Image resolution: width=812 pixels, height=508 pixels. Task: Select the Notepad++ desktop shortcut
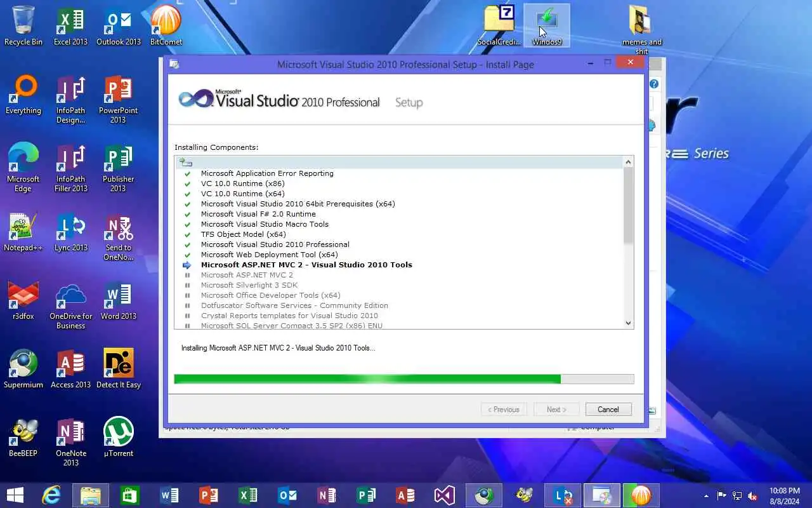(23, 232)
